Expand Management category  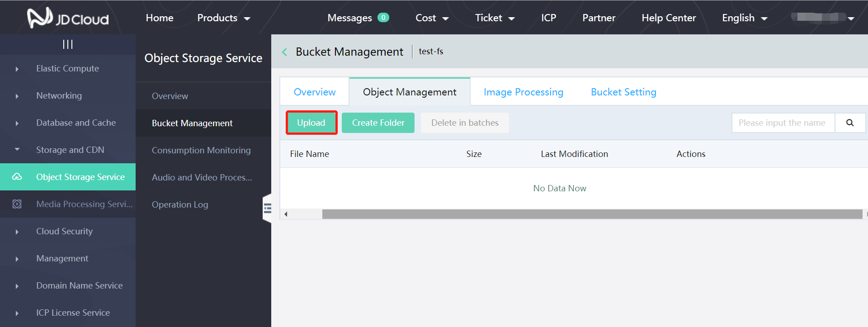[17, 259]
